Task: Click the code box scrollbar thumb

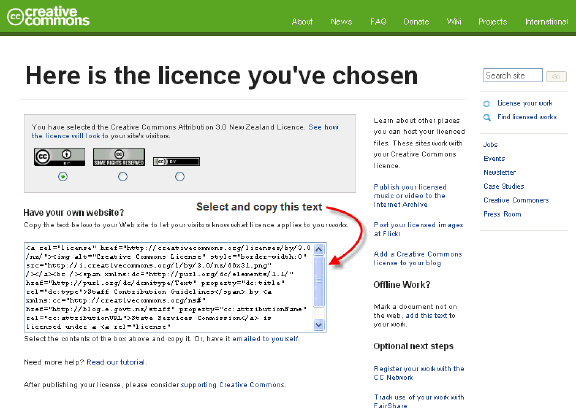Action: pyautogui.click(x=318, y=281)
